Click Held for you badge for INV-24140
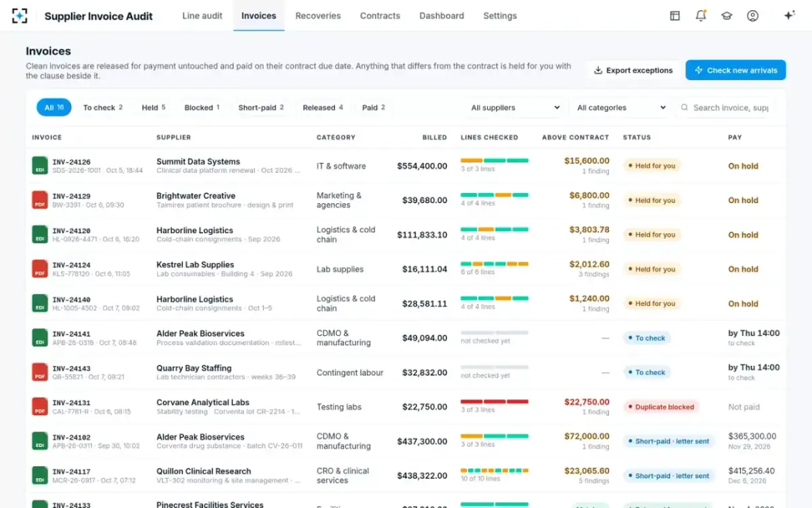The width and height of the screenshot is (812, 508). (652, 303)
